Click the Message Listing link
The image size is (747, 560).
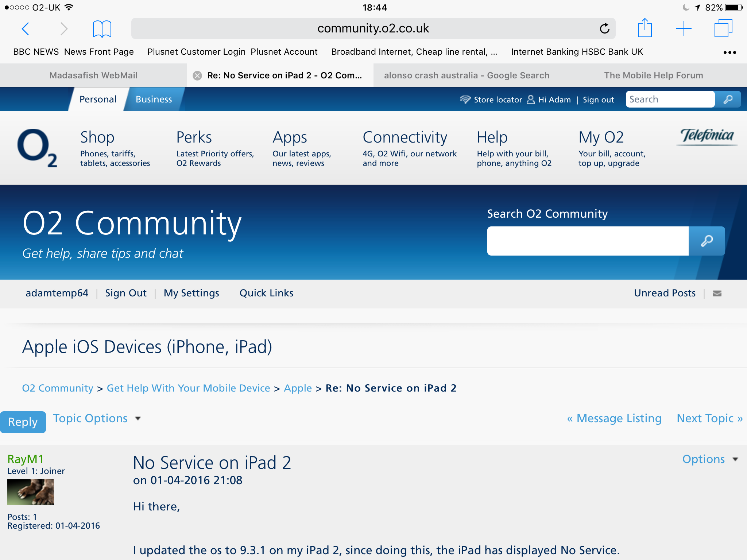[614, 418]
